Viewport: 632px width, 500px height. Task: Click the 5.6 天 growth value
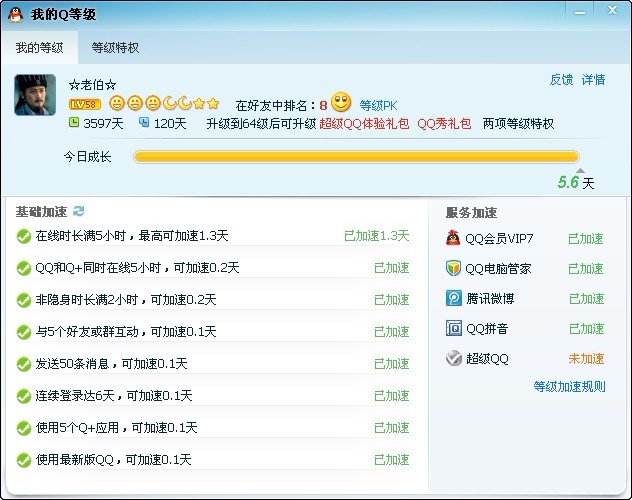pyautogui.click(x=576, y=183)
